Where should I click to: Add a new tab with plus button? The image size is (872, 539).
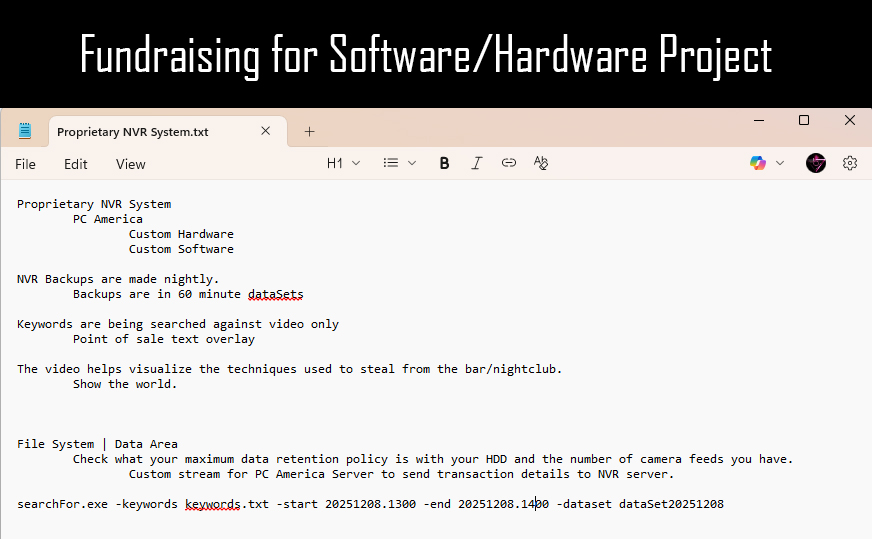click(x=309, y=131)
